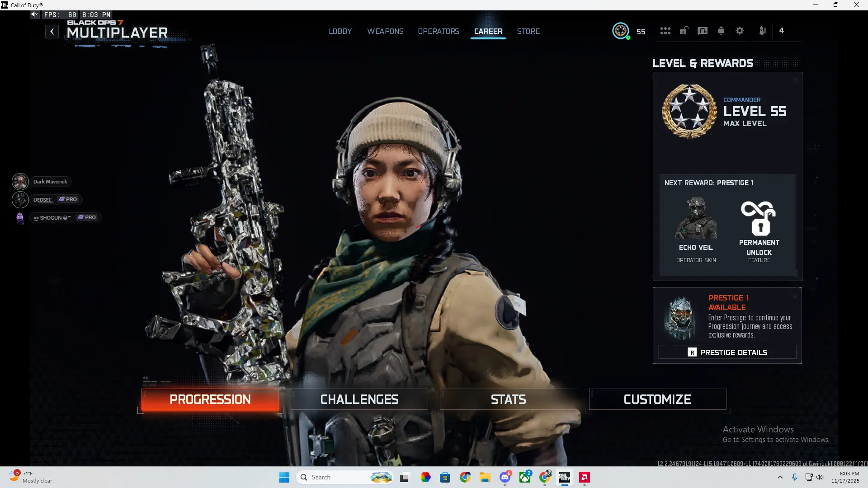The width and height of the screenshot is (868, 488).
Task: Open the CUSTOMIZE screen
Action: 657,399
